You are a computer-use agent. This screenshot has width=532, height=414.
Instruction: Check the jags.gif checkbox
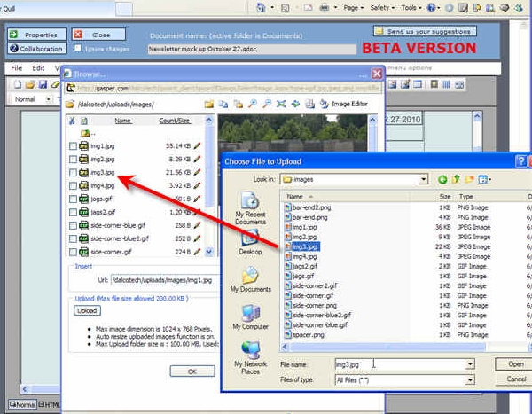coord(73,199)
